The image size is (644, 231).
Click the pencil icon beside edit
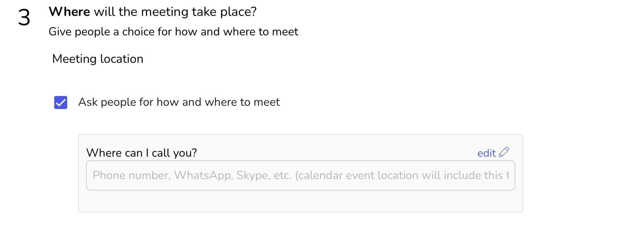click(504, 152)
